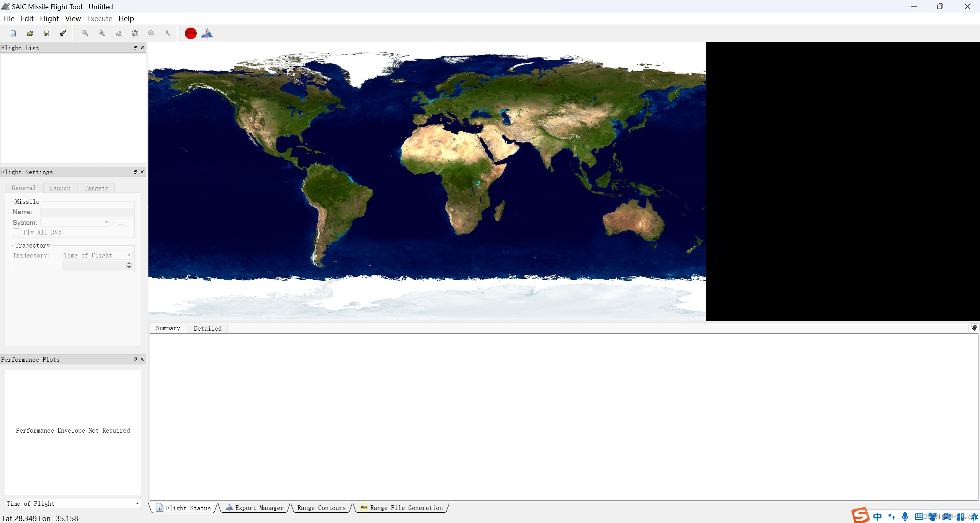Expand the Trajectory type dropdown

[x=128, y=255]
